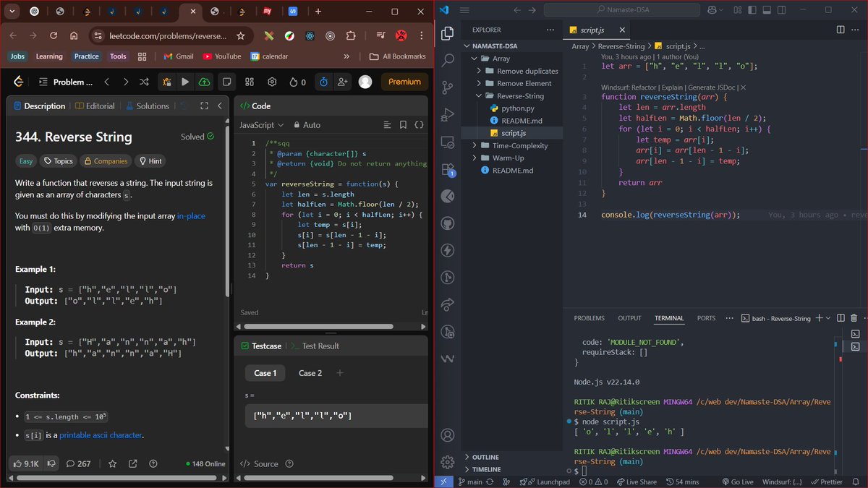Switch to PORTS tab in VS Code panel

(x=706, y=318)
